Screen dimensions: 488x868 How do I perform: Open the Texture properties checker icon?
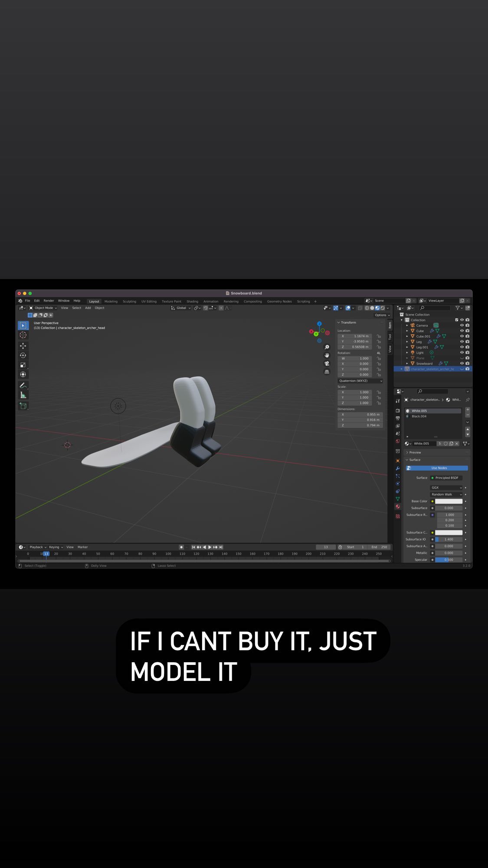pyautogui.click(x=398, y=516)
